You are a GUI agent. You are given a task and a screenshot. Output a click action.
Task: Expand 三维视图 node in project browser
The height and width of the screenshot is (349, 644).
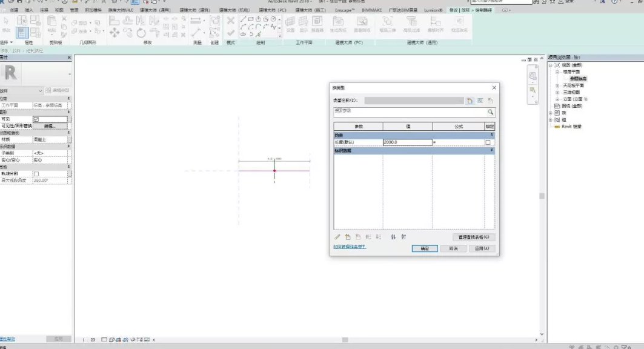(x=557, y=92)
